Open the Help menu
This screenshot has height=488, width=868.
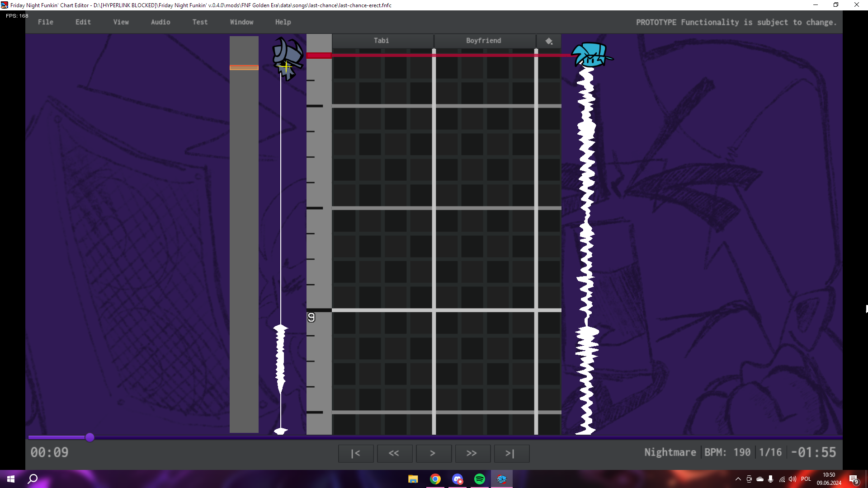coord(283,22)
